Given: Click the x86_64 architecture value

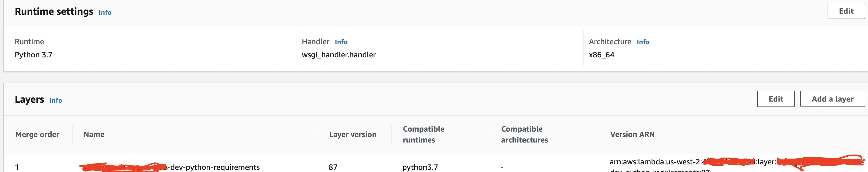Looking at the screenshot, I should pos(602,55).
